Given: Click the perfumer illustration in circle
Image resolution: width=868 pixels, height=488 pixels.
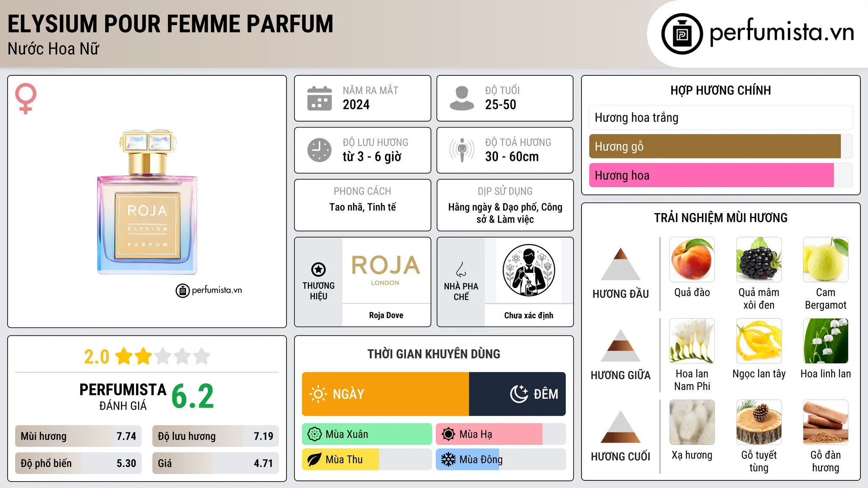Looking at the screenshot, I should 529,270.
